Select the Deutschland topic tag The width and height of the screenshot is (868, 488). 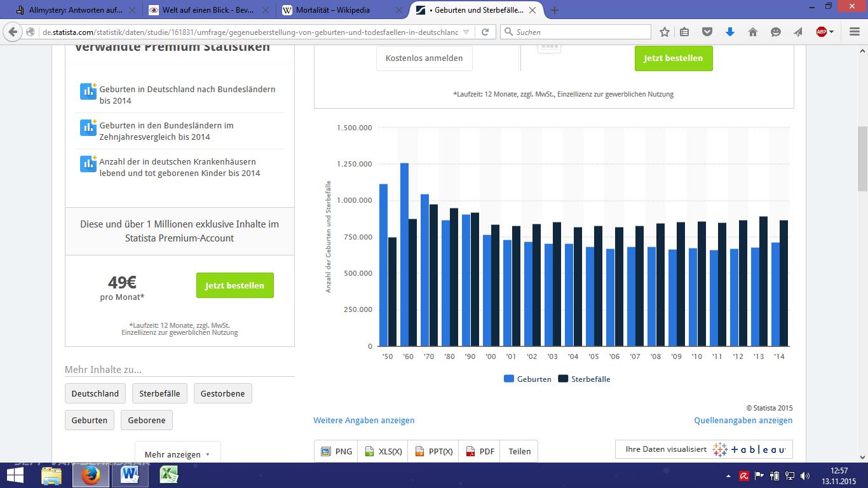click(x=95, y=393)
